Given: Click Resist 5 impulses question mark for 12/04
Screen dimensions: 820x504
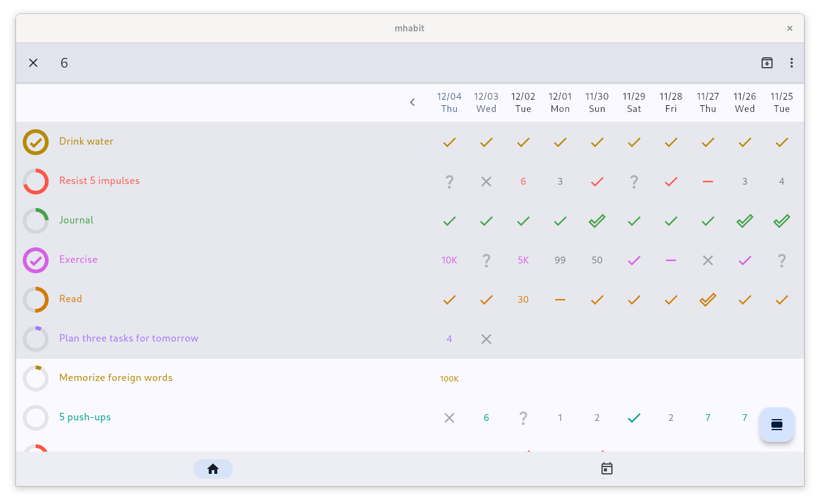Looking at the screenshot, I should coord(449,182).
